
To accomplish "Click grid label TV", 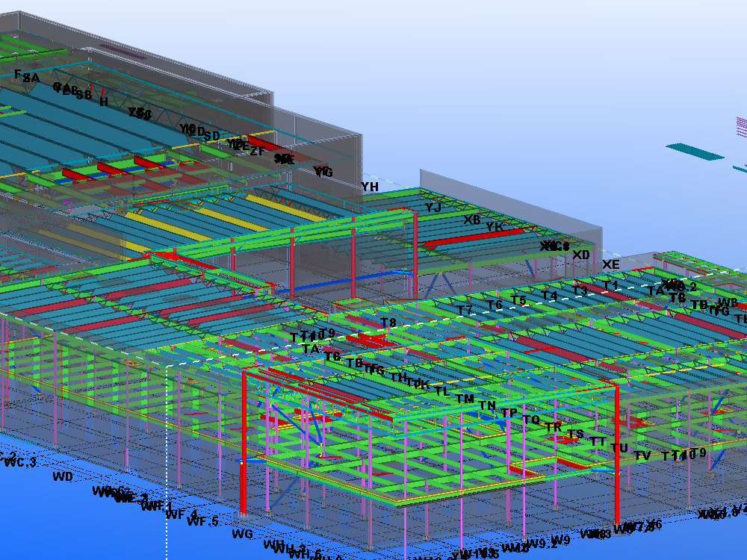I will click(642, 455).
